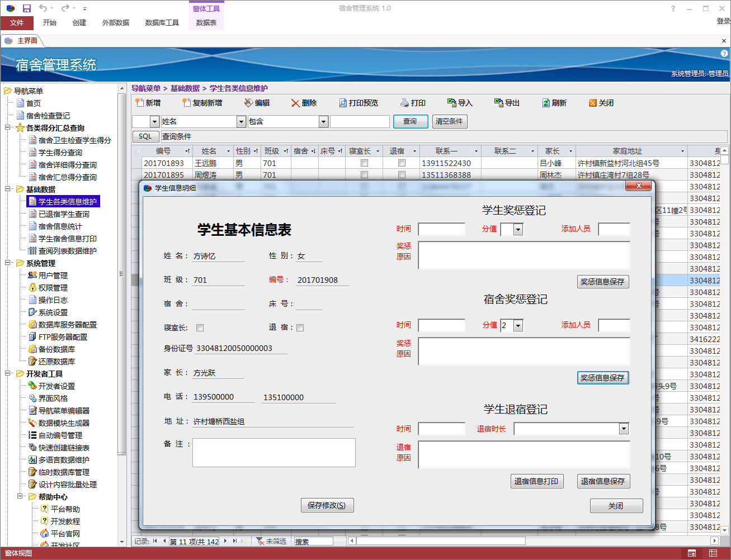The image size is (731, 560).
Task: Check 退宿 box for row 201701895
Action: [402, 175]
